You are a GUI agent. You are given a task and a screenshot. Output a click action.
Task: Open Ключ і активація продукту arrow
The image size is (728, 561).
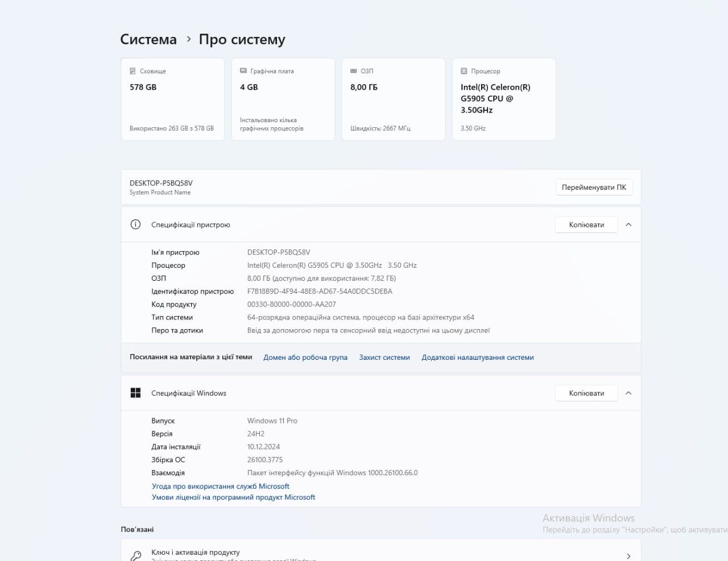point(628,556)
